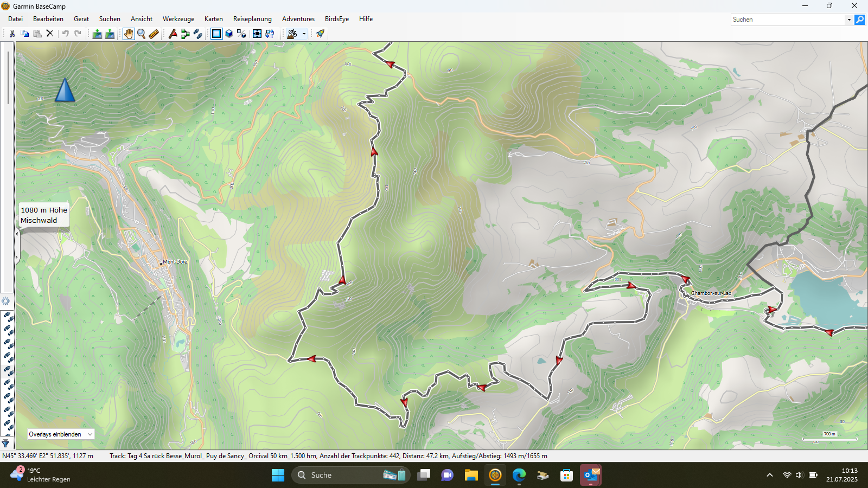Open the Overlays einblenden dropdown
The image size is (868, 488).
(x=61, y=434)
